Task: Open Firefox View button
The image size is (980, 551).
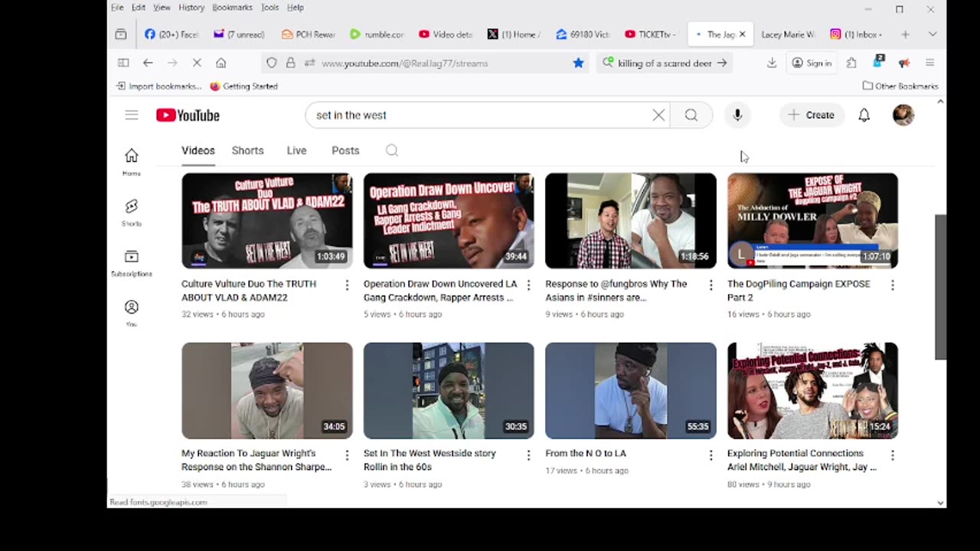Action: click(121, 34)
